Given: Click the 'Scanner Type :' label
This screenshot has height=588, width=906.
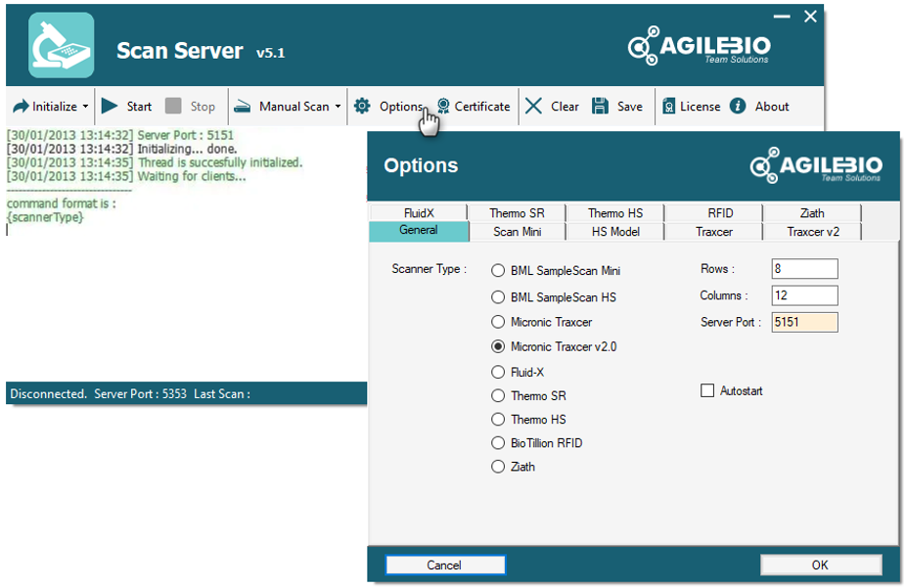Looking at the screenshot, I should click(429, 269).
